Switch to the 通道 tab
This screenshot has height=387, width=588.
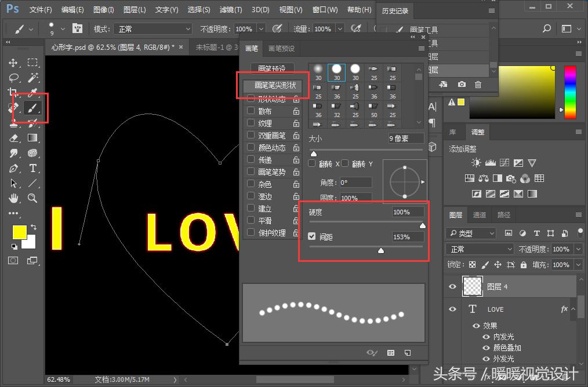pos(480,214)
